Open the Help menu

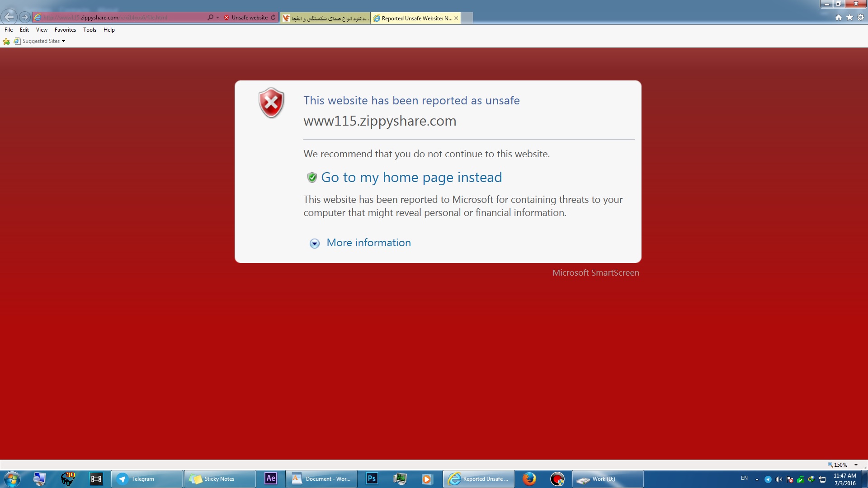pyautogui.click(x=109, y=30)
